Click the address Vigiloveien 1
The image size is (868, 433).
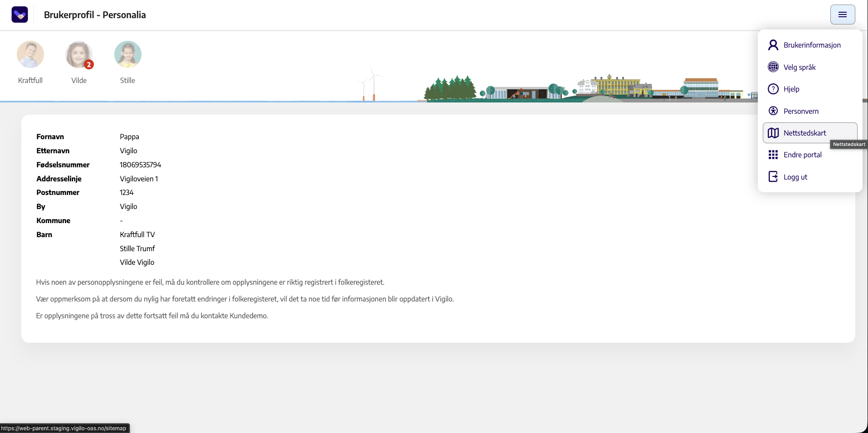coord(139,179)
